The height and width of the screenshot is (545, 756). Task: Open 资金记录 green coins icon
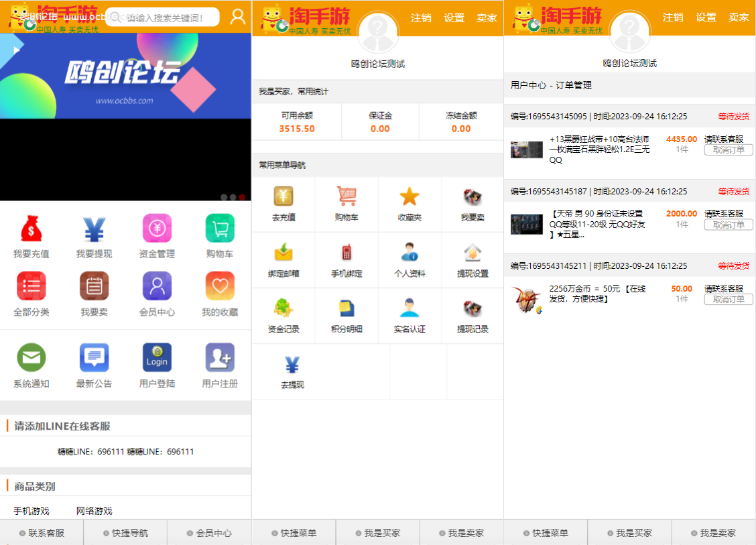click(x=283, y=308)
